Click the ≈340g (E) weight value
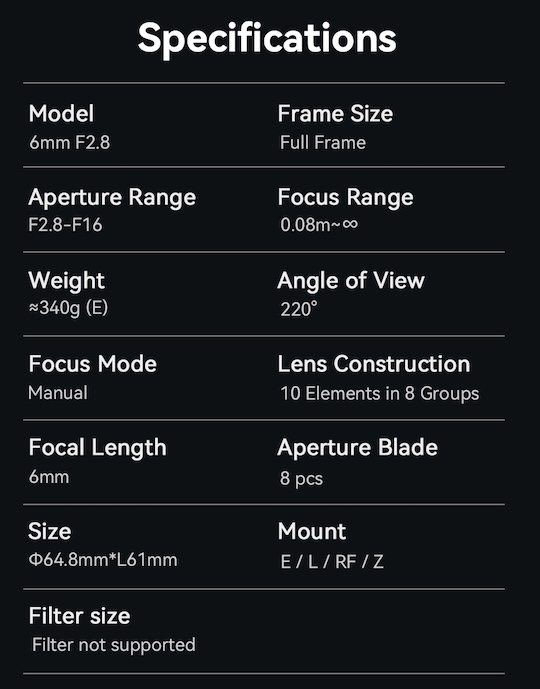This screenshot has height=689, width=540. [x=68, y=308]
